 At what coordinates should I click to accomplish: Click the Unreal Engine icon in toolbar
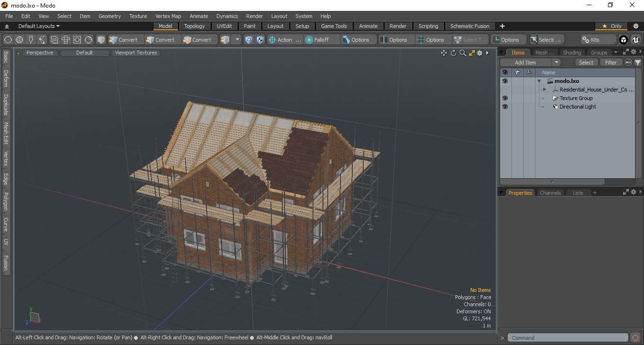pyautogui.click(x=635, y=40)
